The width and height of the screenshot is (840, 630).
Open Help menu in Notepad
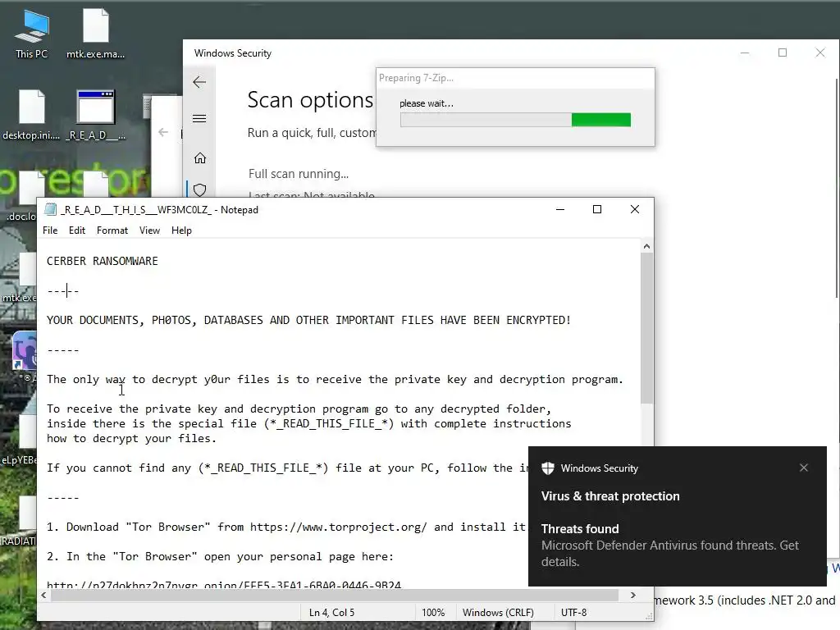181,231
